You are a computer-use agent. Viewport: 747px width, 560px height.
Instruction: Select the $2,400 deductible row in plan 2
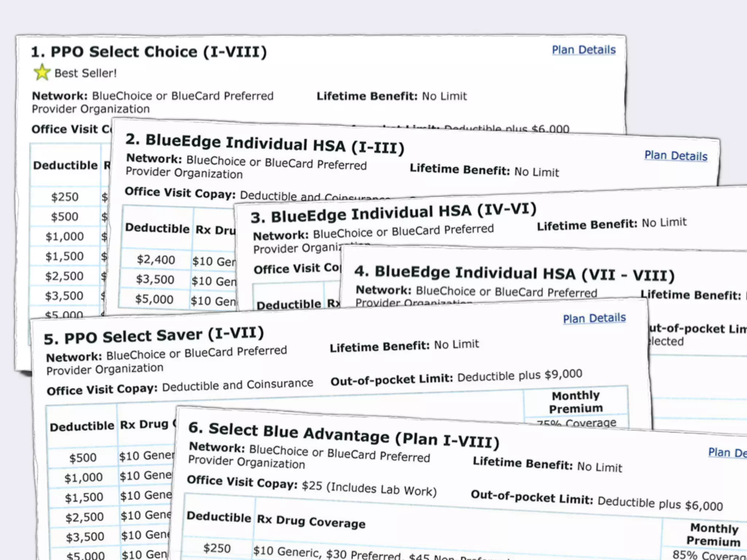[156, 260]
